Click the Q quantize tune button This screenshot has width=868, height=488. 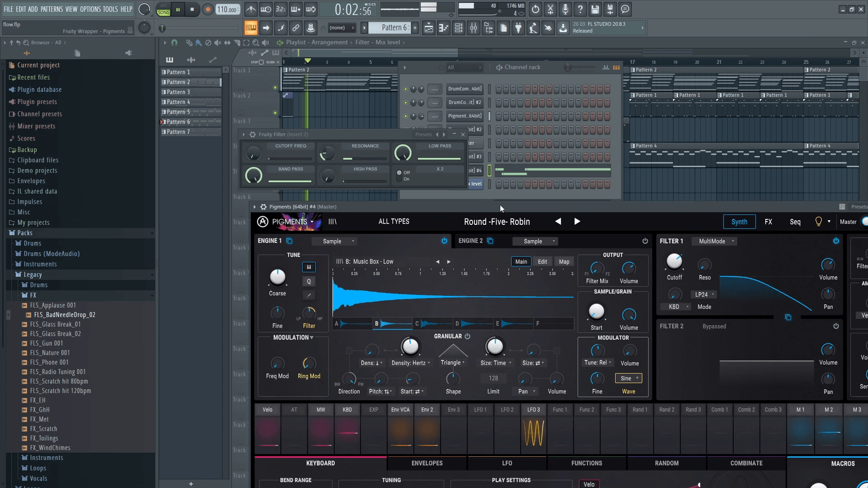click(x=309, y=281)
